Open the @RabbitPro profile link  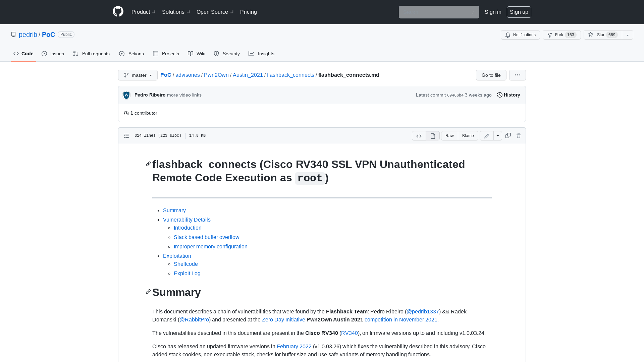(194, 320)
